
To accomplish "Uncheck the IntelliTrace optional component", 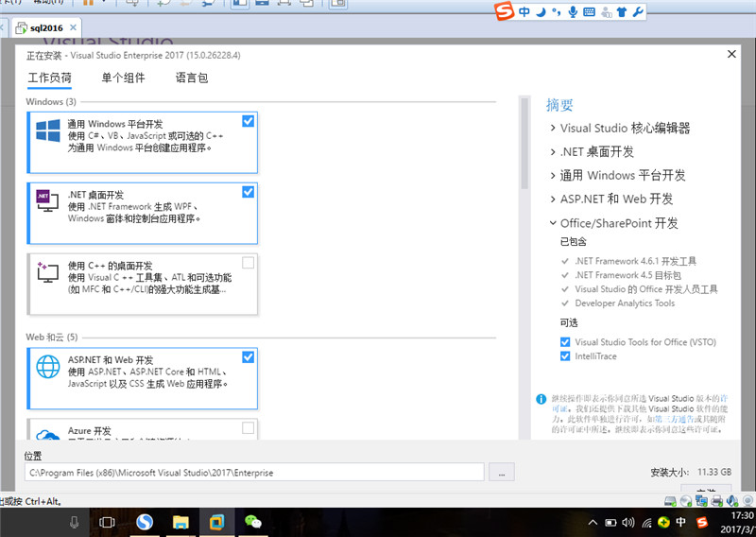I will [565, 356].
